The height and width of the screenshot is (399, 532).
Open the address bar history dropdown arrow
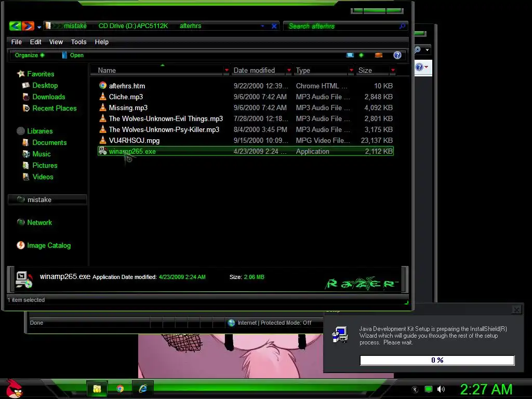pos(262,26)
